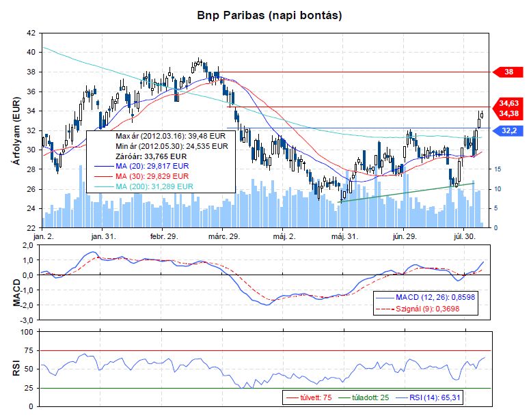The height and width of the screenshot is (420, 531).
Task: Click the red 38 price level tag
Action: pos(508,72)
